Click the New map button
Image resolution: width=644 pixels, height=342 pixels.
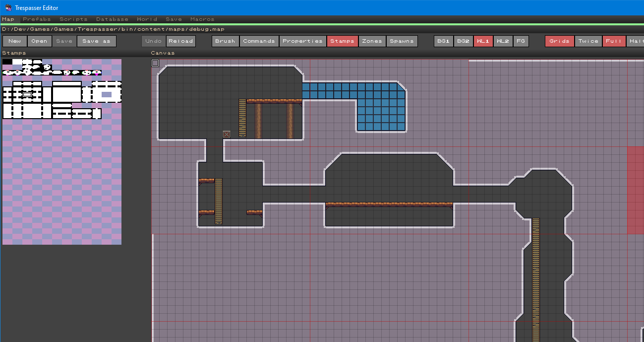click(x=15, y=41)
